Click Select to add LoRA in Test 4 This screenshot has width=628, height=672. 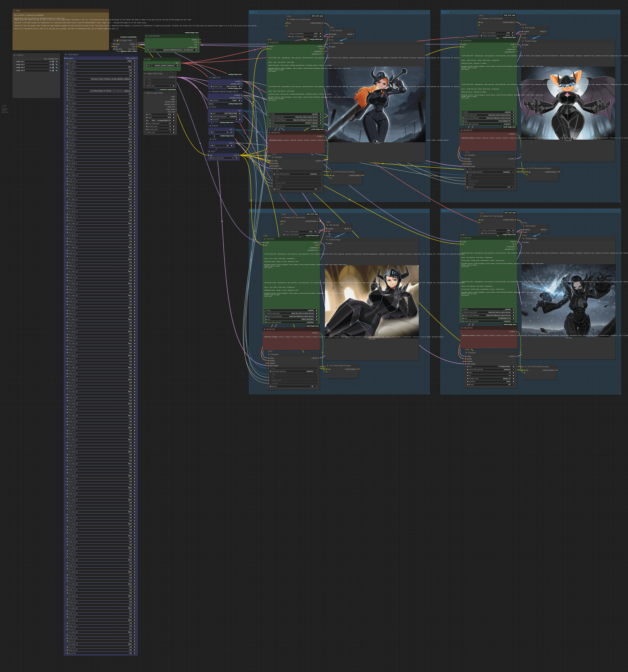(488, 312)
